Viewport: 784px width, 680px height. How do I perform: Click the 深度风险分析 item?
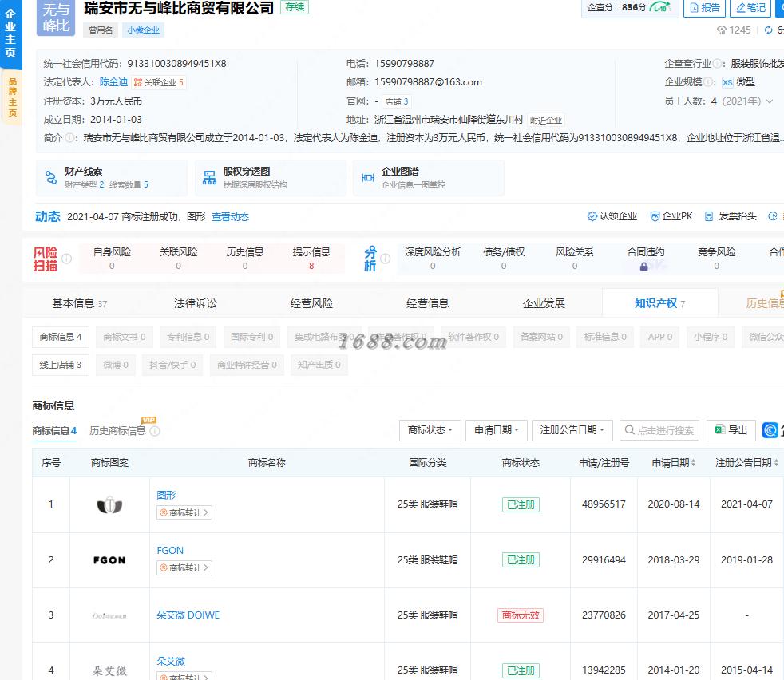coord(433,259)
